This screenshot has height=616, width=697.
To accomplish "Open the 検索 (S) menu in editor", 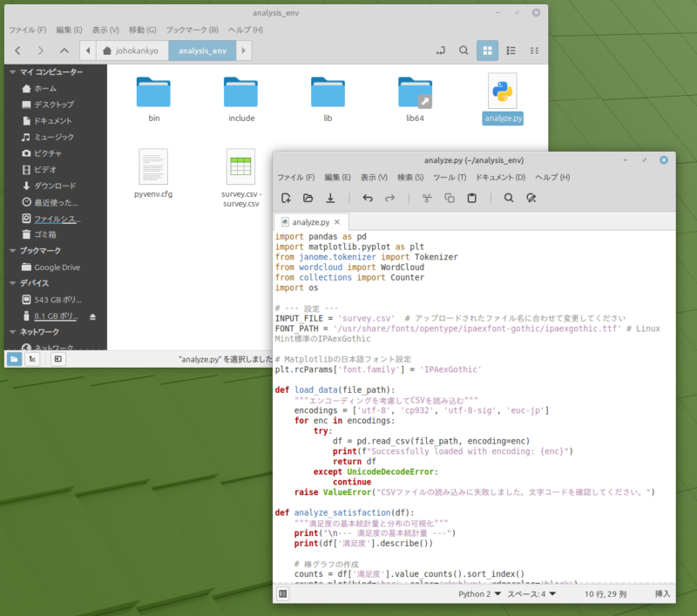I will 410,177.
